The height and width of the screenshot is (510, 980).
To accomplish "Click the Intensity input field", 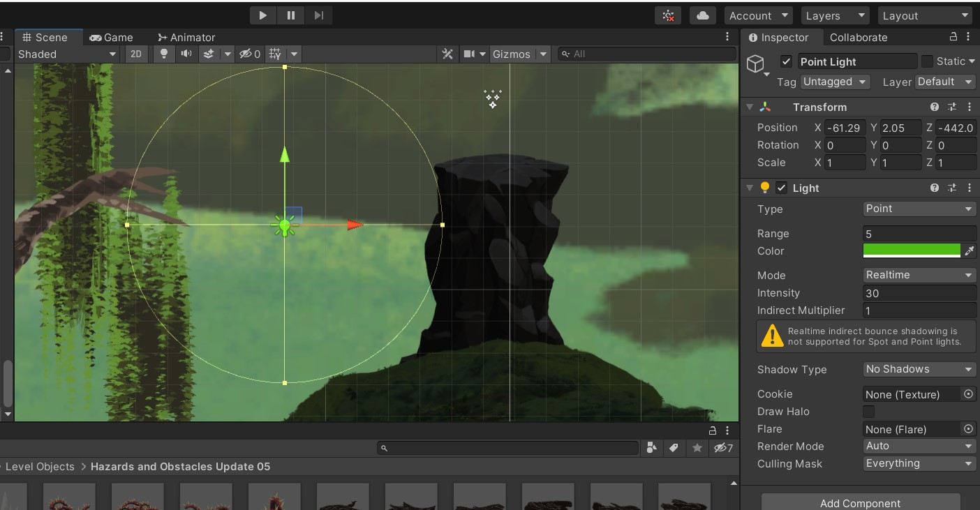I will 919,293.
